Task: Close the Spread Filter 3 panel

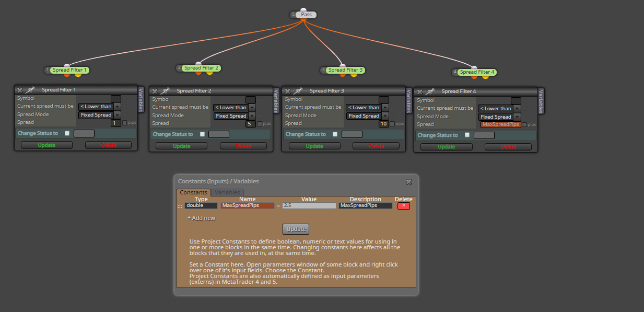Action: point(287,91)
